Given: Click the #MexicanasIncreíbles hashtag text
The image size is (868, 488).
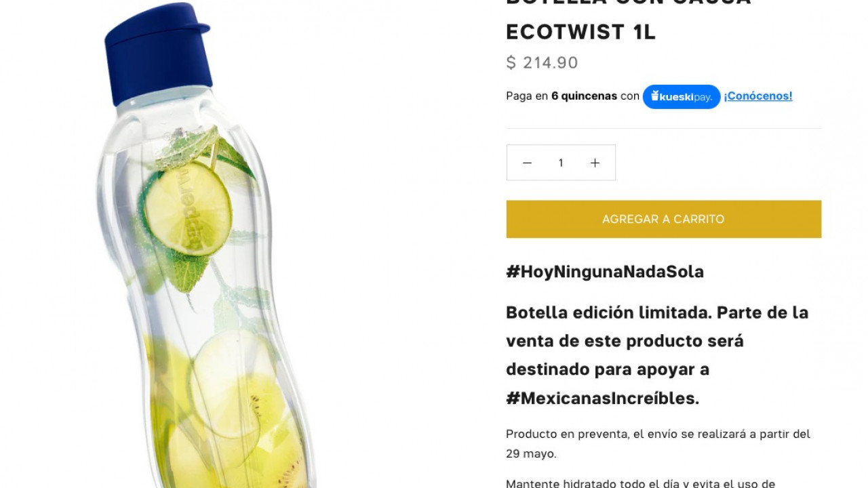Looking at the screenshot, I should point(603,399).
